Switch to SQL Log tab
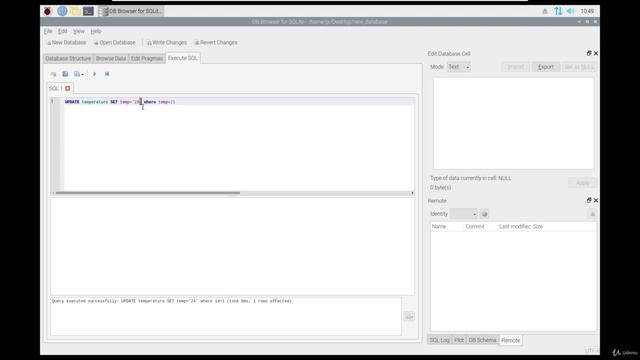 (x=440, y=340)
